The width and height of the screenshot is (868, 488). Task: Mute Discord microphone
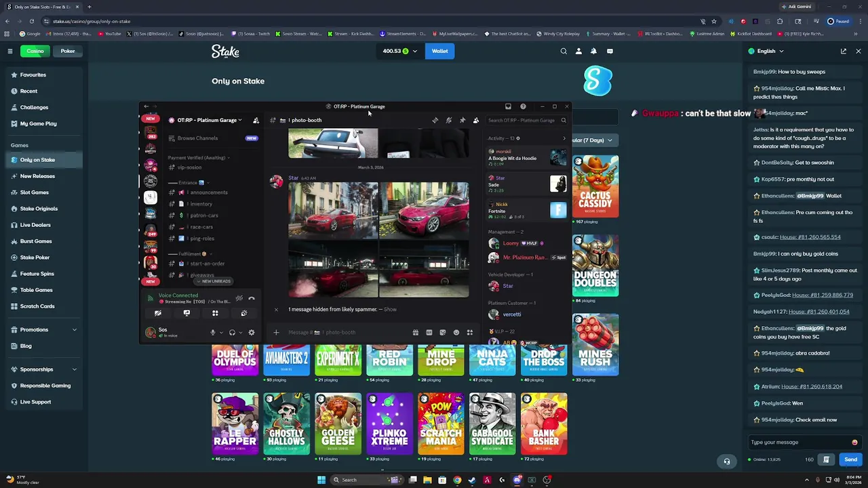click(212, 332)
